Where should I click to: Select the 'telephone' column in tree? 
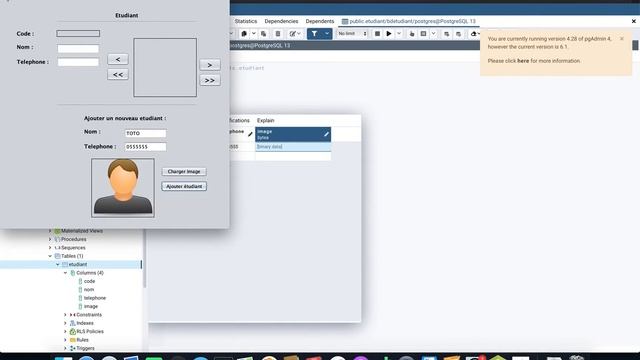[95, 298]
